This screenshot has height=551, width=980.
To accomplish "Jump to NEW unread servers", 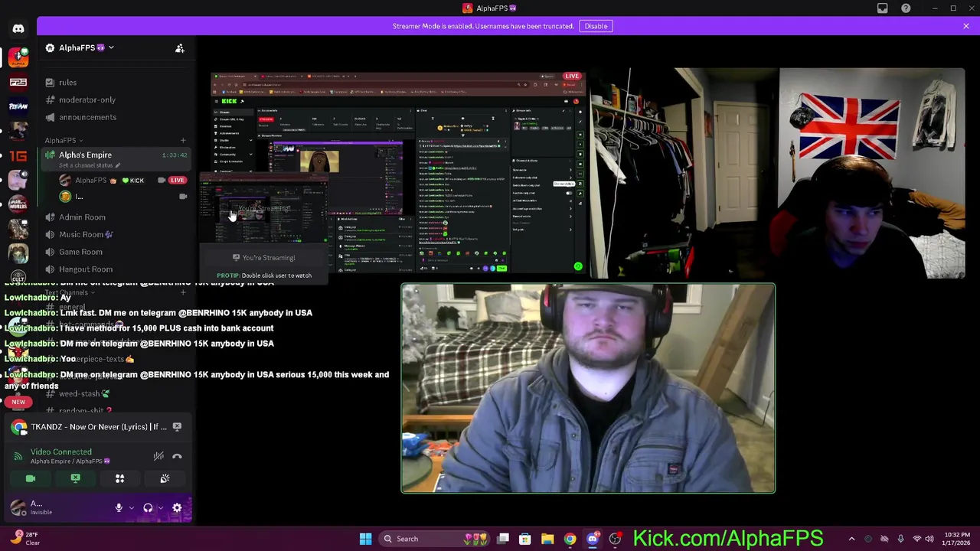I will [x=18, y=402].
